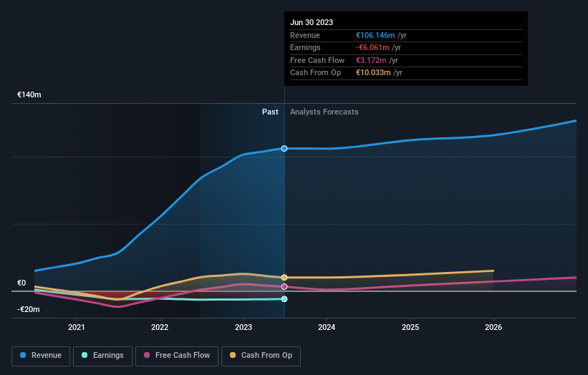This screenshot has width=588, height=375.
Task: Click the Revenue data point marker on the blue line
Action: [x=284, y=149]
